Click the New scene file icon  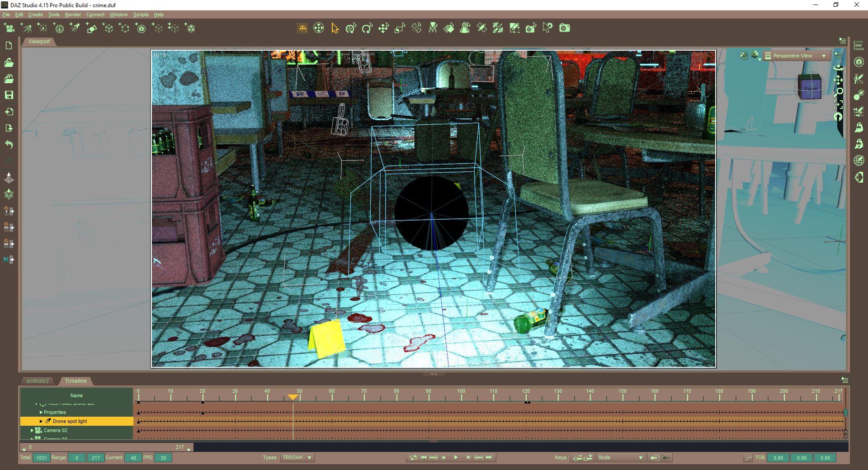pyautogui.click(x=9, y=46)
